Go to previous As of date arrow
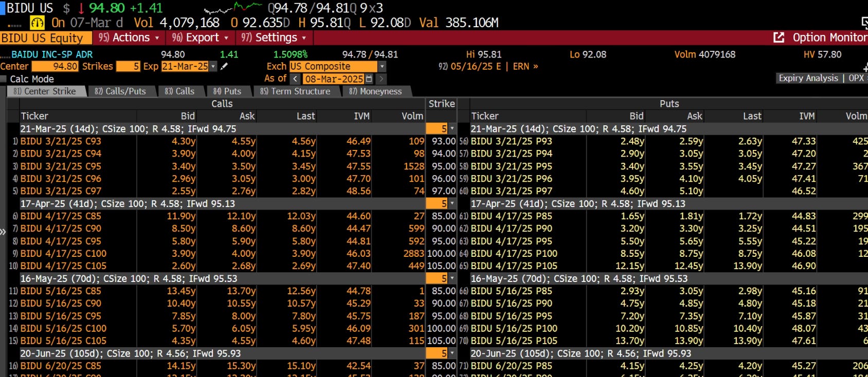868x377 pixels. [x=295, y=79]
